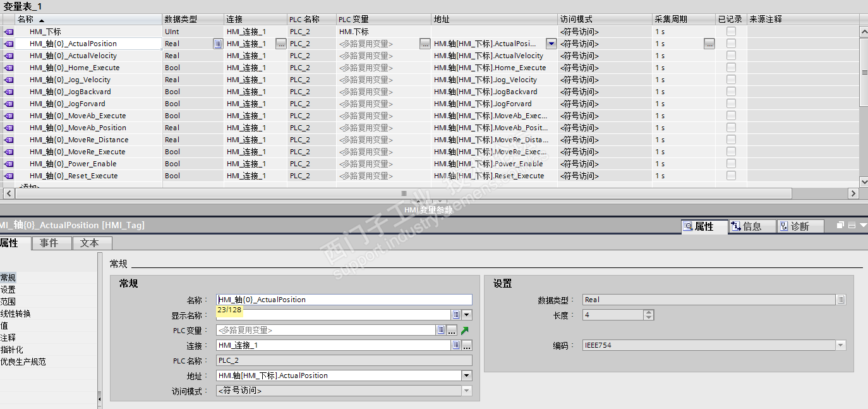This screenshot has width=868, height=409.
Task: Toggle 已记录 checkbox for HMI_轴{0}_ActualPosition row
Action: point(731,44)
